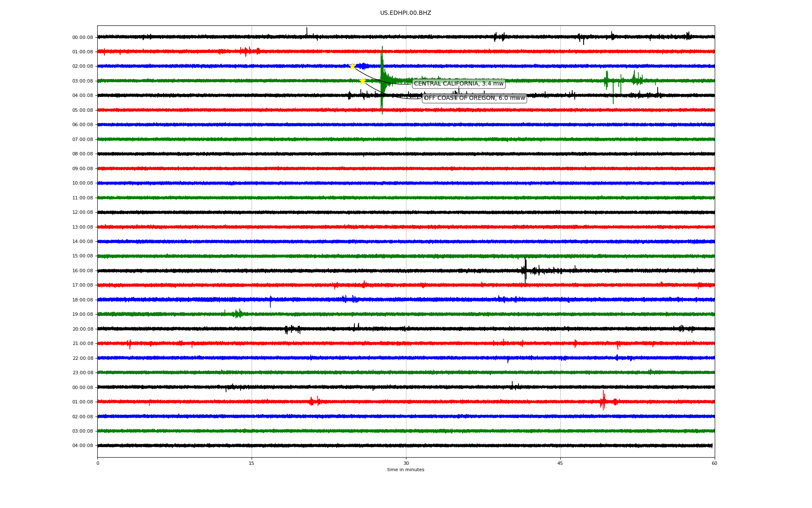The width and height of the screenshot is (812, 508).
Task: Click the 15 tick on the time axis
Action: point(252,463)
